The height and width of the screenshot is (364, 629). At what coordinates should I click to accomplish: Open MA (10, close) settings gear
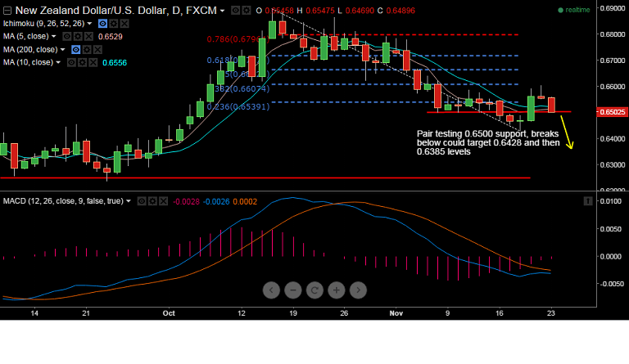[82, 62]
